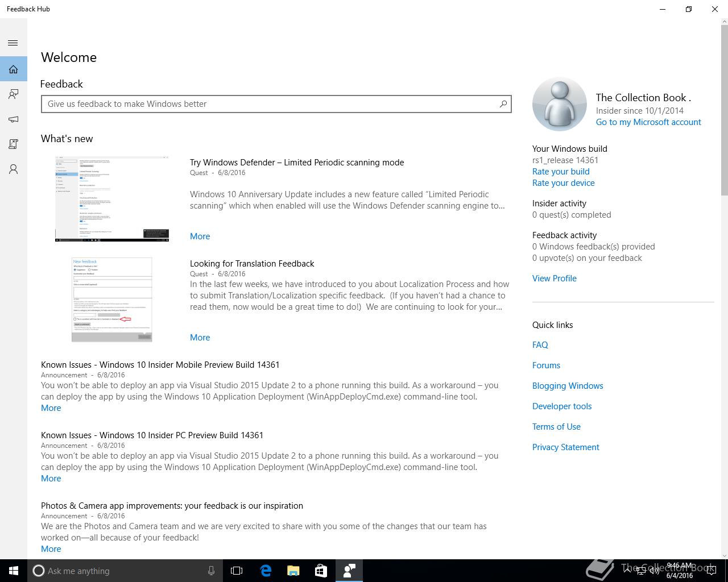
Task: Open the Windows Defender quest thumbnail
Action: pos(112,199)
